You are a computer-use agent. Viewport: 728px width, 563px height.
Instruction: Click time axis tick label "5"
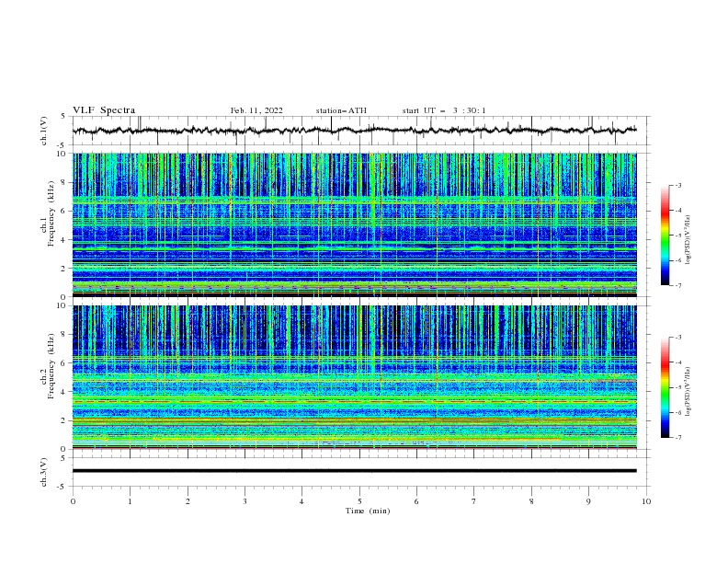[359, 501]
